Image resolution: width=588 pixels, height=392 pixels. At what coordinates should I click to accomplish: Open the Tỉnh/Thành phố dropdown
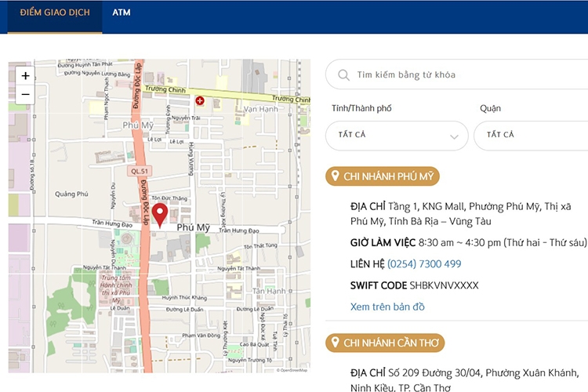click(x=397, y=136)
